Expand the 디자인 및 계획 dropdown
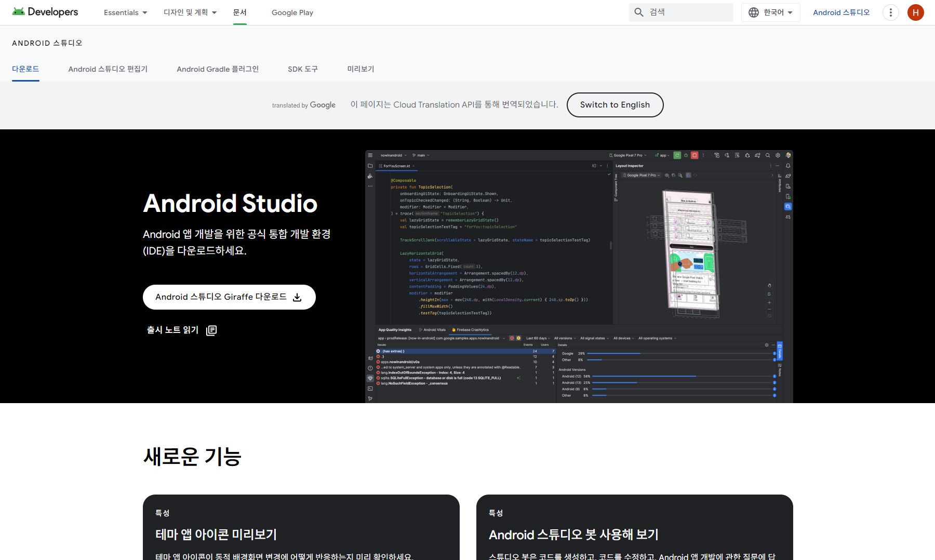Image resolution: width=935 pixels, height=560 pixels. (x=190, y=12)
